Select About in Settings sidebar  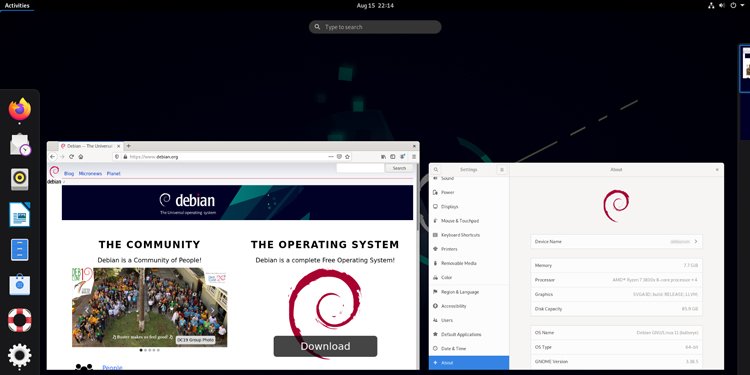pos(469,363)
